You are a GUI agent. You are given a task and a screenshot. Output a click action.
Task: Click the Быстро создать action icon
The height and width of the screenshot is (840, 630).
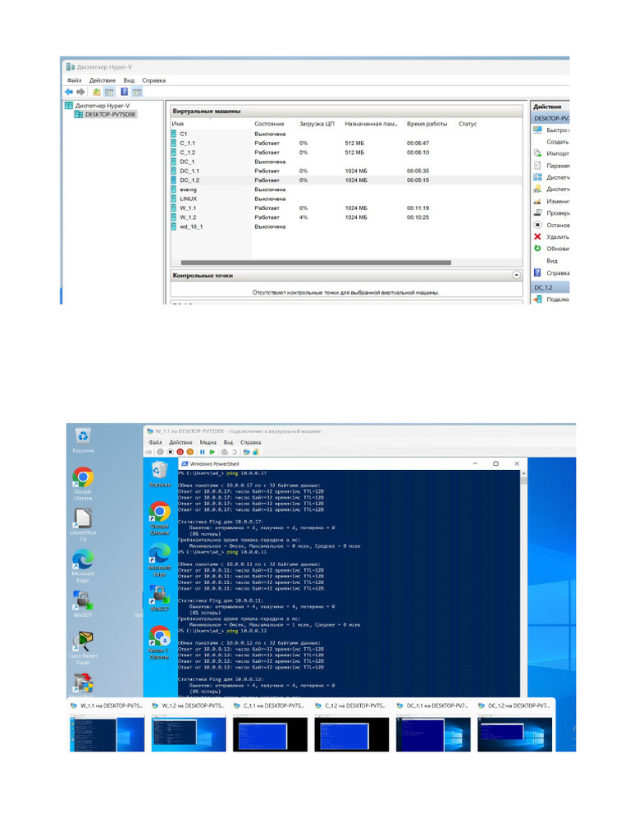(x=538, y=130)
